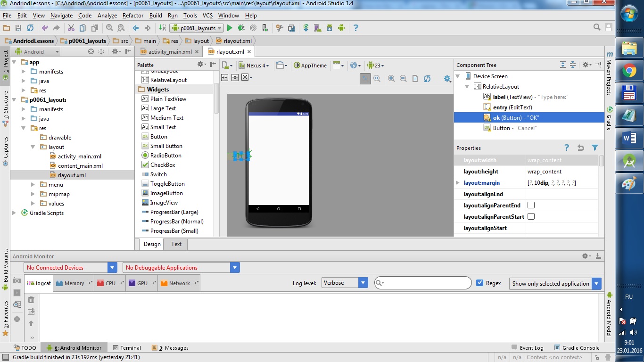Viewport: 644px width, 362px height.
Task: Click the Debug bug icon
Action: click(x=241, y=28)
